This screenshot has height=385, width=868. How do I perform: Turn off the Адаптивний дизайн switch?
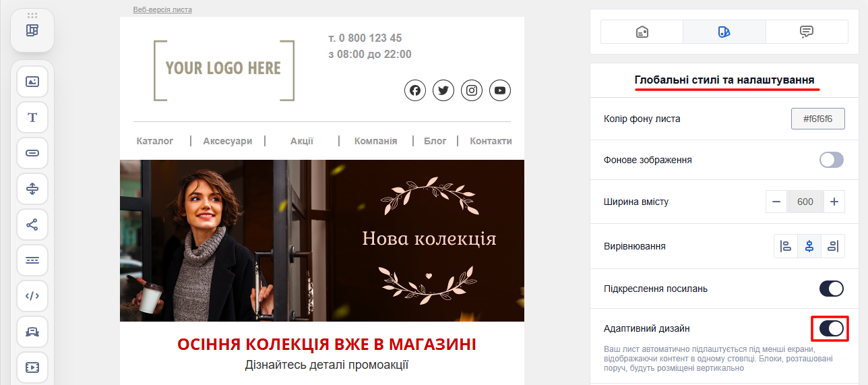[x=832, y=328]
